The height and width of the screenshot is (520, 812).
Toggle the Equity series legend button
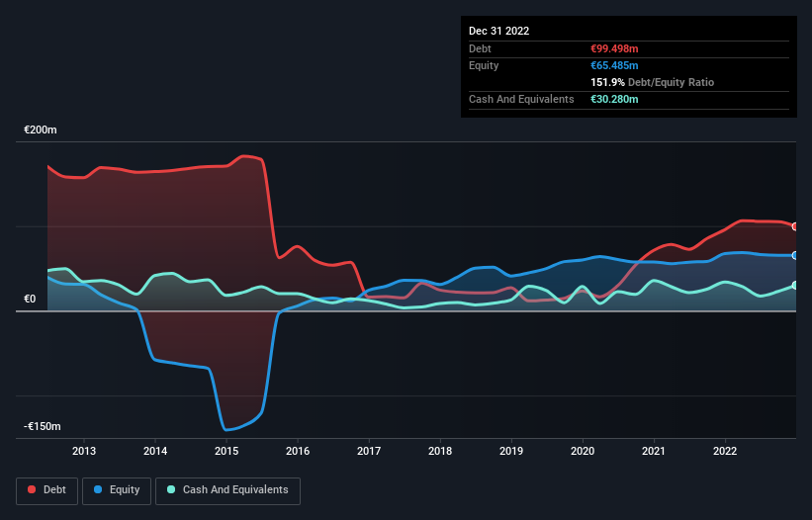117,490
